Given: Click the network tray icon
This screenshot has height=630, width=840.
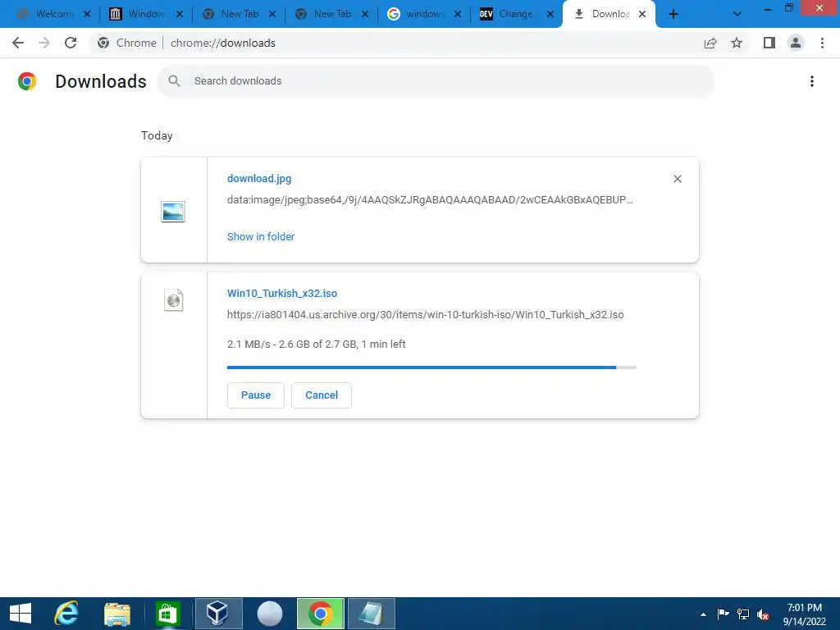Looking at the screenshot, I should (743, 614).
